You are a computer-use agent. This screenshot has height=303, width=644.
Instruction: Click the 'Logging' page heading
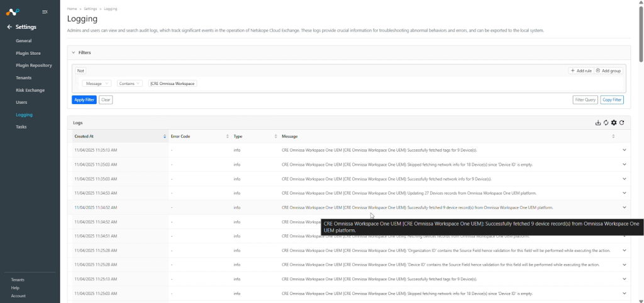(x=82, y=19)
